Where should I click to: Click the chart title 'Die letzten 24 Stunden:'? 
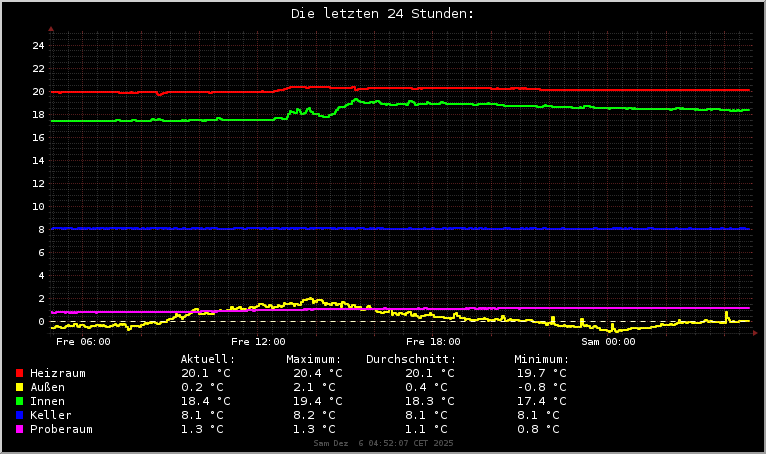pos(382,14)
